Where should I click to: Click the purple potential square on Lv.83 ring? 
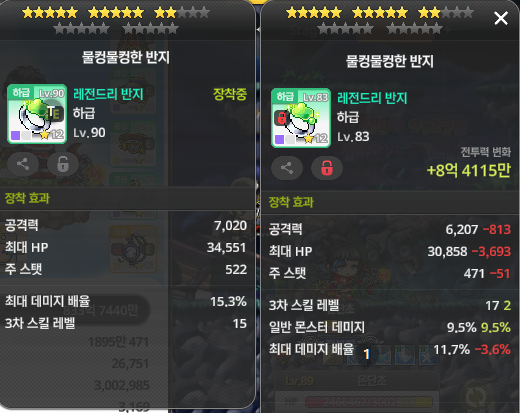280,139
